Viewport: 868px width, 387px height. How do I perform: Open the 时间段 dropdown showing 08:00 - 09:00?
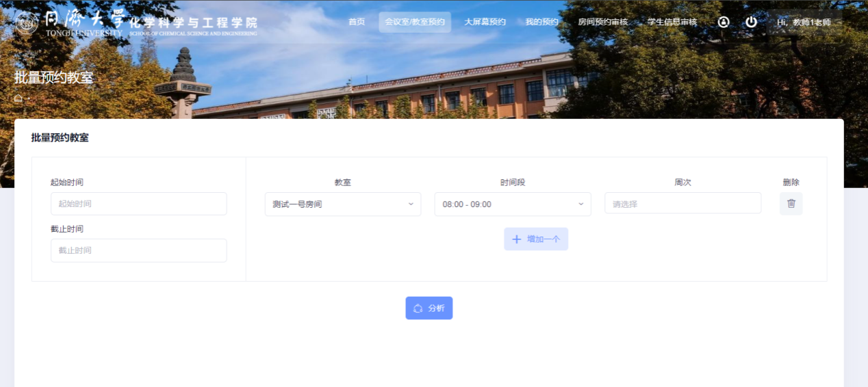(512, 204)
